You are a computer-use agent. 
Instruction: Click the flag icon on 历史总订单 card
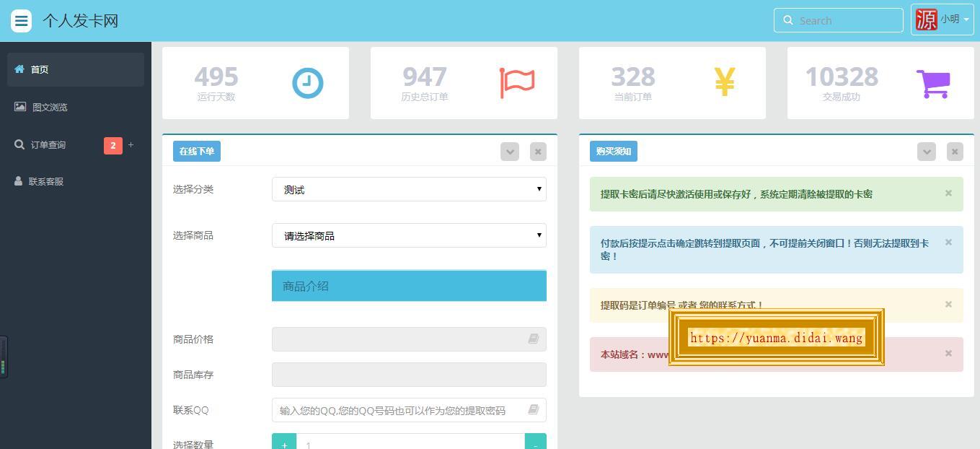click(517, 83)
